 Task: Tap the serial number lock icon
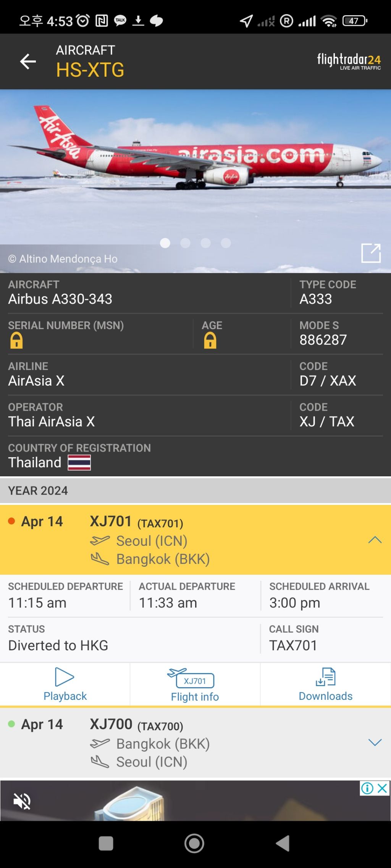16,341
